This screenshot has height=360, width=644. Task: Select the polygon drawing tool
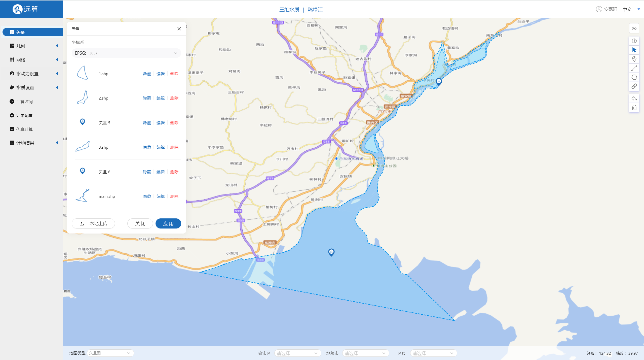(x=634, y=77)
